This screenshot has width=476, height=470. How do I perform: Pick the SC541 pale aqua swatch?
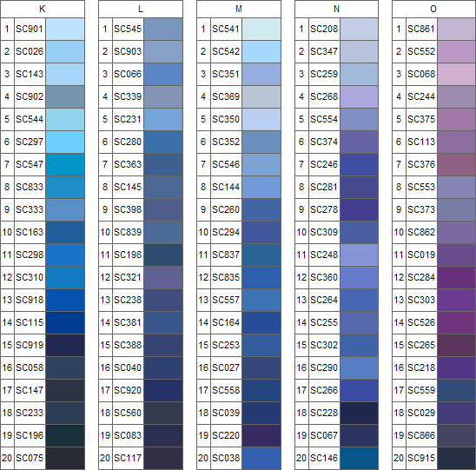tap(261, 30)
